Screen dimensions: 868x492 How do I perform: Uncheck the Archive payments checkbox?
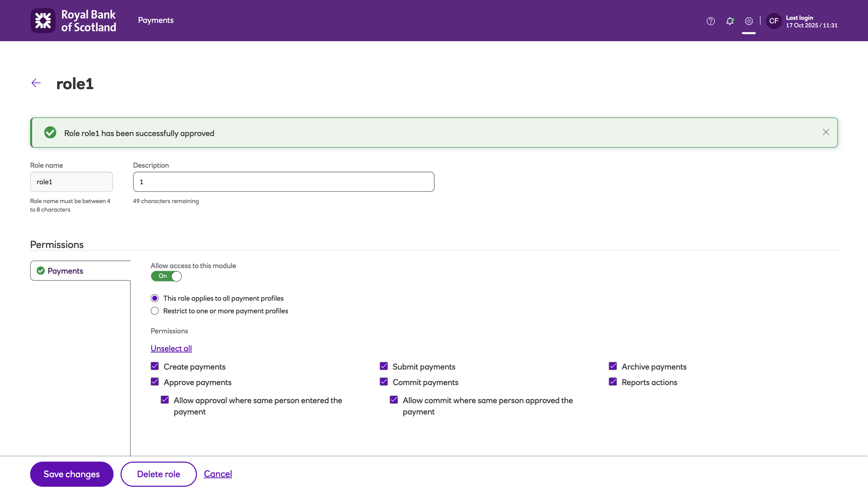[x=613, y=366]
